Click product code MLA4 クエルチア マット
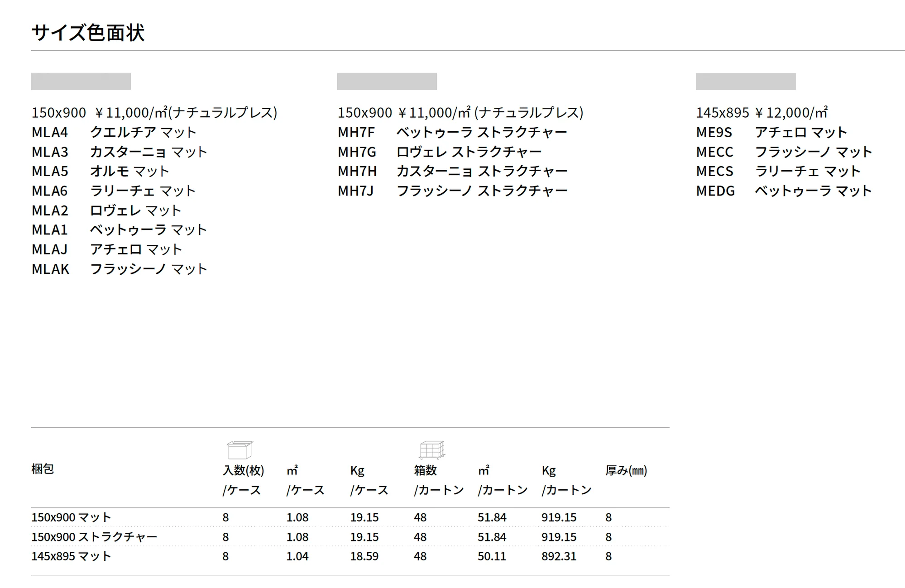Screen dimensions: 905x588 tap(114, 132)
